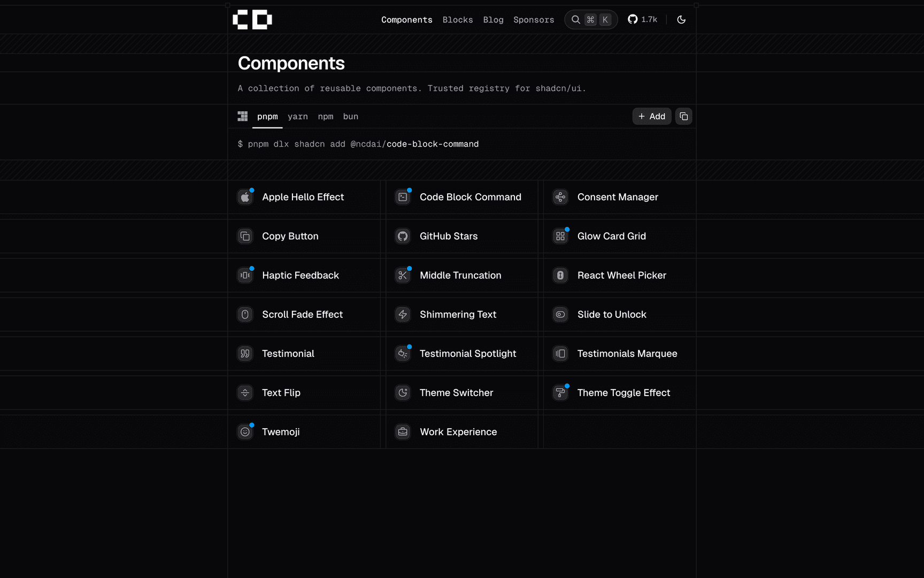Open the Haptic Feedback component
The height and width of the screenshot is (578, 924).
pyautogui.click(x=304, y=275)
